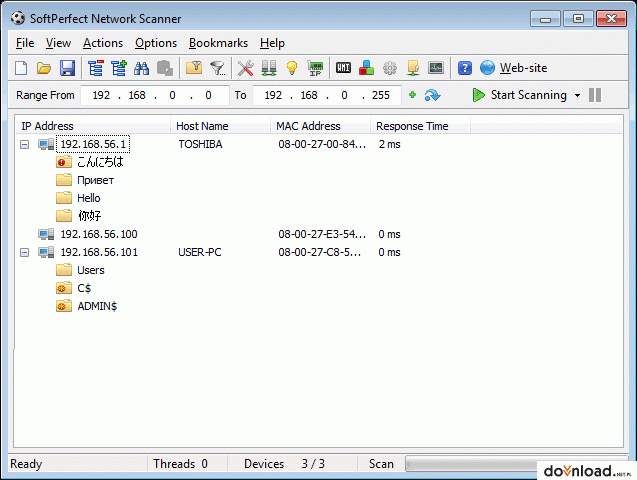Click the shared folder filter icon

[x=194, y=68]
